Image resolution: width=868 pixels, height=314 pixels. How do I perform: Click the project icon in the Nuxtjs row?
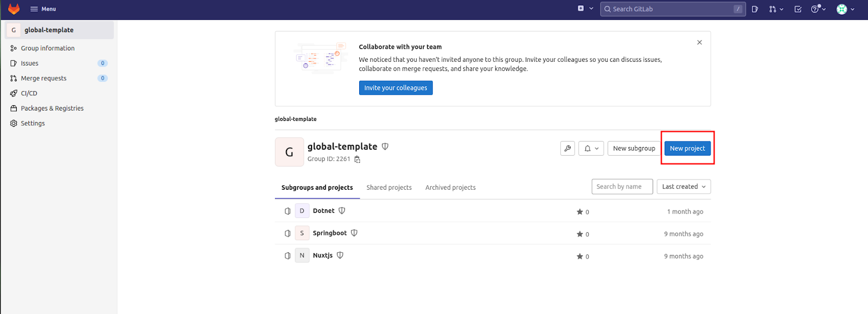288,255
